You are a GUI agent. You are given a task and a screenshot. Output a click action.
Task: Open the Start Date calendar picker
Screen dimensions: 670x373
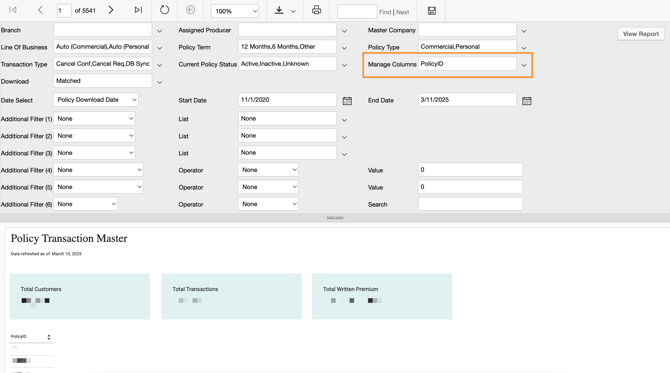(347, 101)
